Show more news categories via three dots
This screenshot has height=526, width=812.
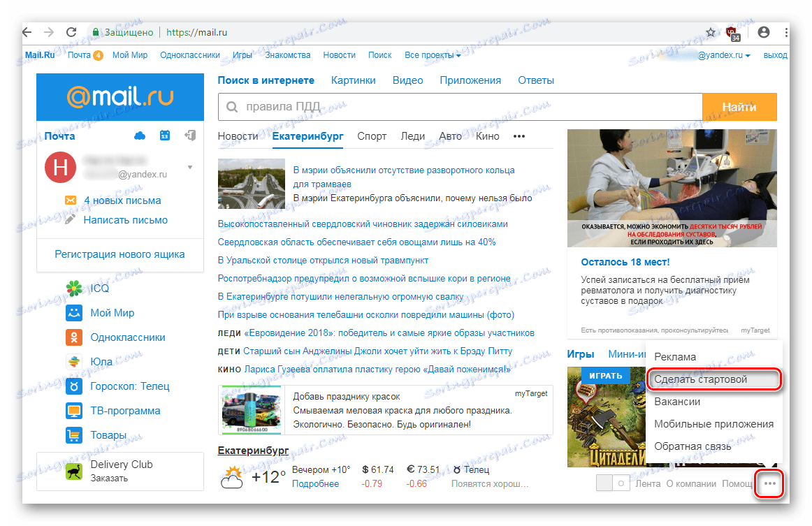pyautogui.click(x=519, y=136)
